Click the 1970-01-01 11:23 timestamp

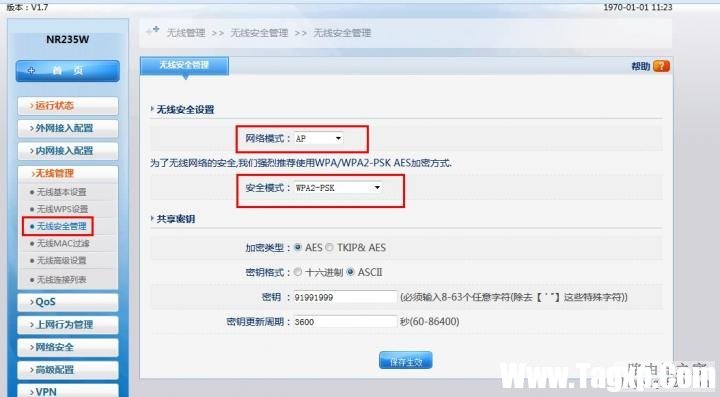click(637, 7)
